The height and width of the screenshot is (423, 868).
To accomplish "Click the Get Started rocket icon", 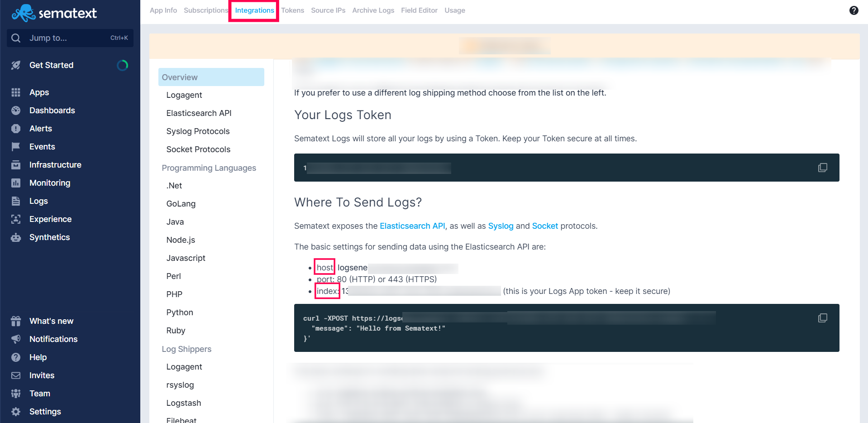I will point(16,65).
